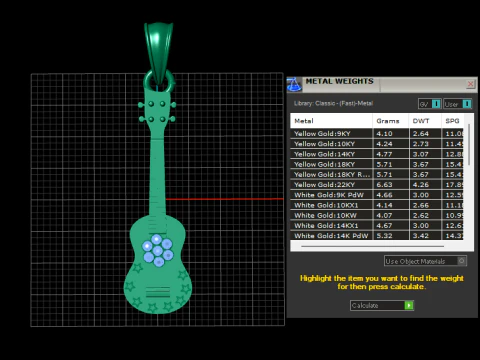Select the Yellow Gold:22KY row
480x360 pixels.
click(377, 185)
